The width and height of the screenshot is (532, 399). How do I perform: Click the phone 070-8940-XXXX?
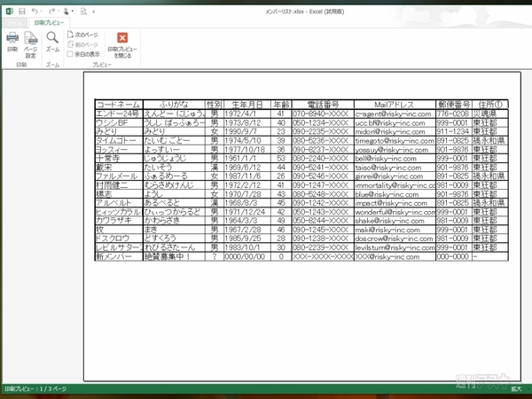point(323,113)
